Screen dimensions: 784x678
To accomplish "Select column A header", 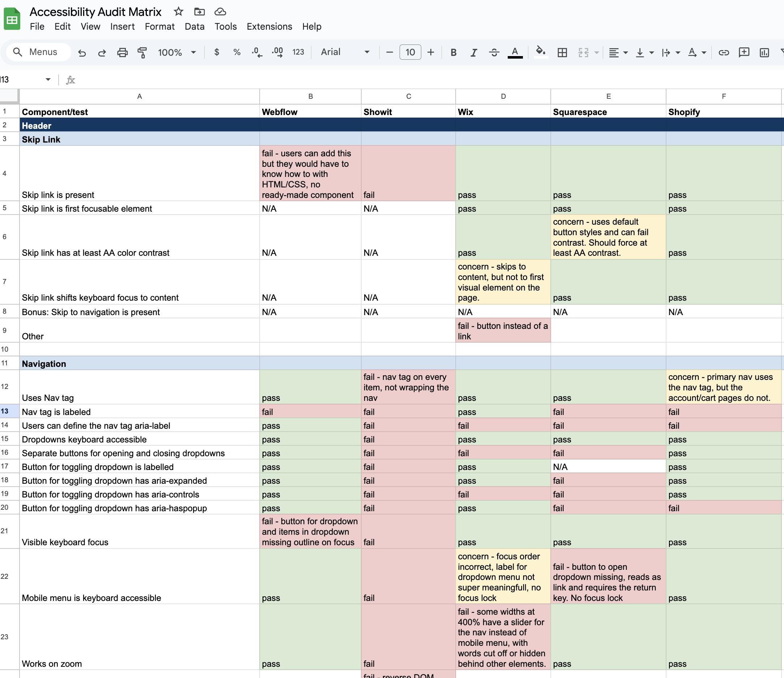I will [x=139, y=97].
